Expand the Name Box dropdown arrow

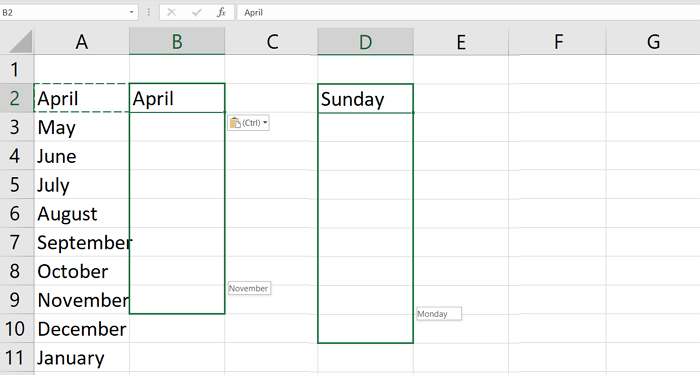[131, 12]
